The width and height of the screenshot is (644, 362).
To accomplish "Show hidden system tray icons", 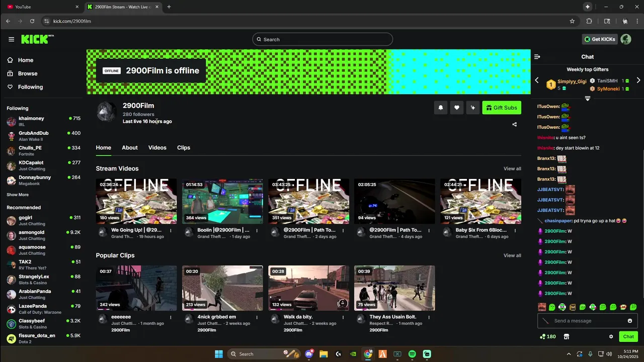I will click(569, 354).
